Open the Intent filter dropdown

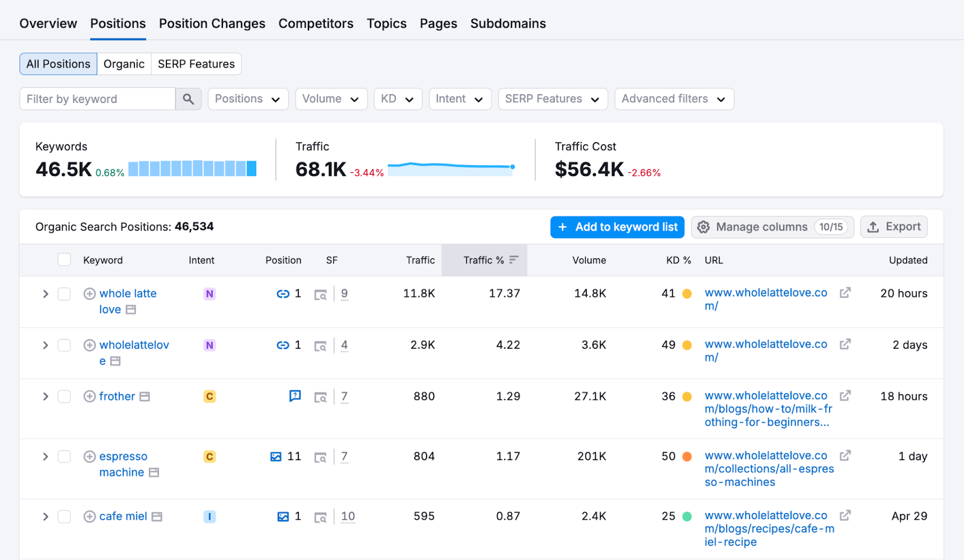click(460, 99)
